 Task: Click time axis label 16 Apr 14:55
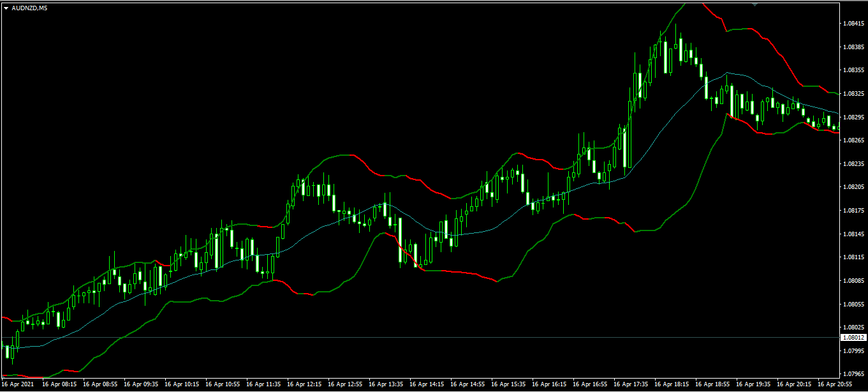tap(467, 385)
